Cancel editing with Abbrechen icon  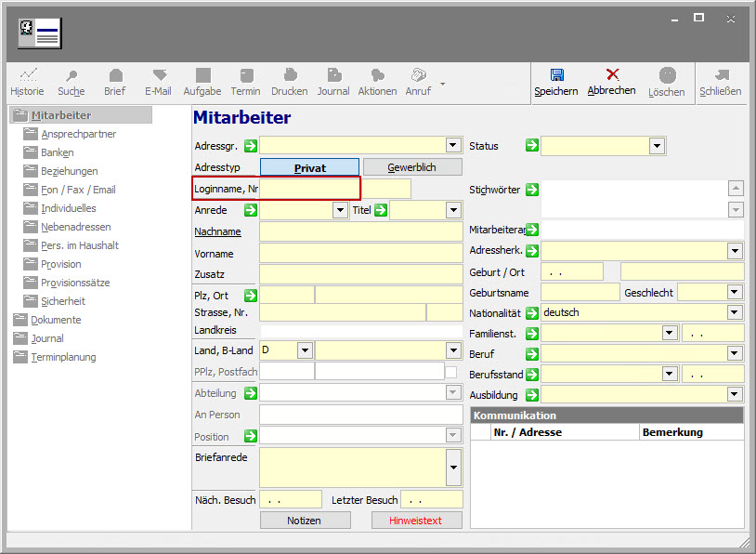[x=611, y=81]
